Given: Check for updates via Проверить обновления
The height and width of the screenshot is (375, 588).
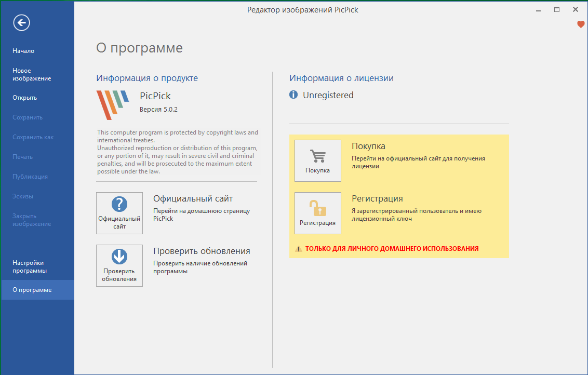Looking at the screenshot, I should tap(201, 251).
